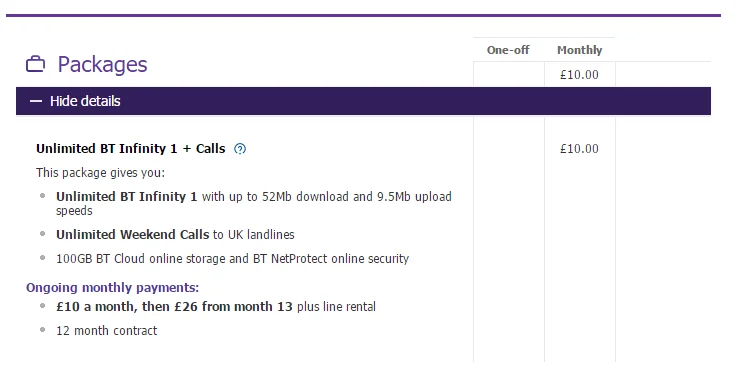Click the help question mark icon beside Calls
746x381 pixels.
pyautogui.click(x=240, y=149)
